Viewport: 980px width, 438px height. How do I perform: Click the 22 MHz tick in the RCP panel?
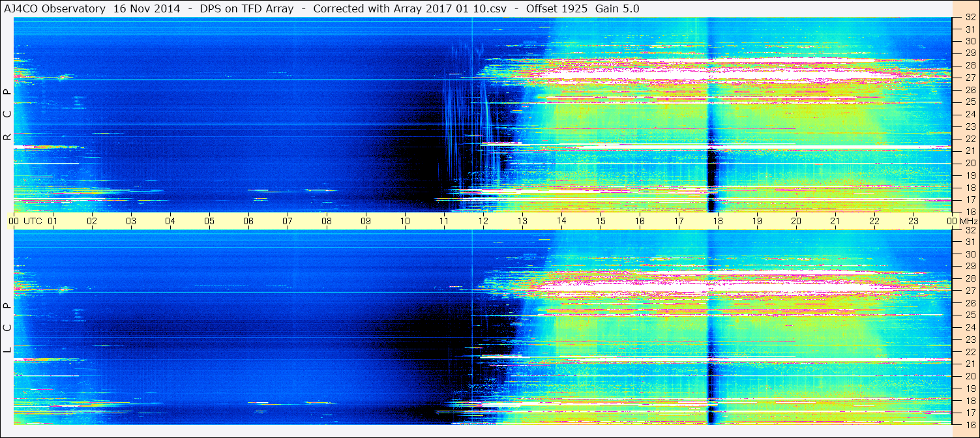point(970,138)
